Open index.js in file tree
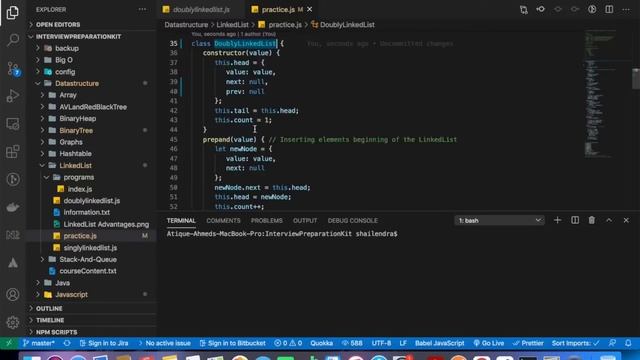This screenshot has width=640, height=360. point(80,189)
